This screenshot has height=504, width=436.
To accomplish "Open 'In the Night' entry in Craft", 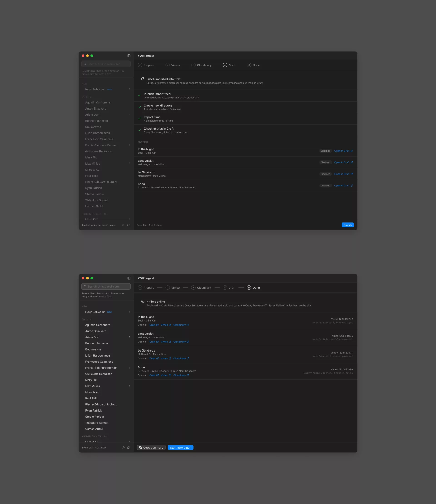I will pos(343,151).
